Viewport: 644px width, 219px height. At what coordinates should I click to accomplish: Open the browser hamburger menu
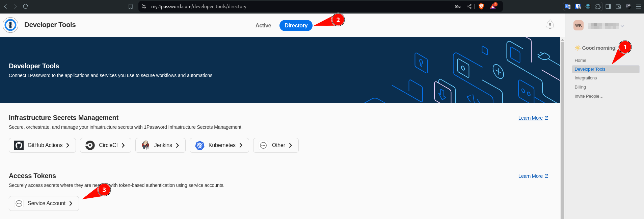639,6
